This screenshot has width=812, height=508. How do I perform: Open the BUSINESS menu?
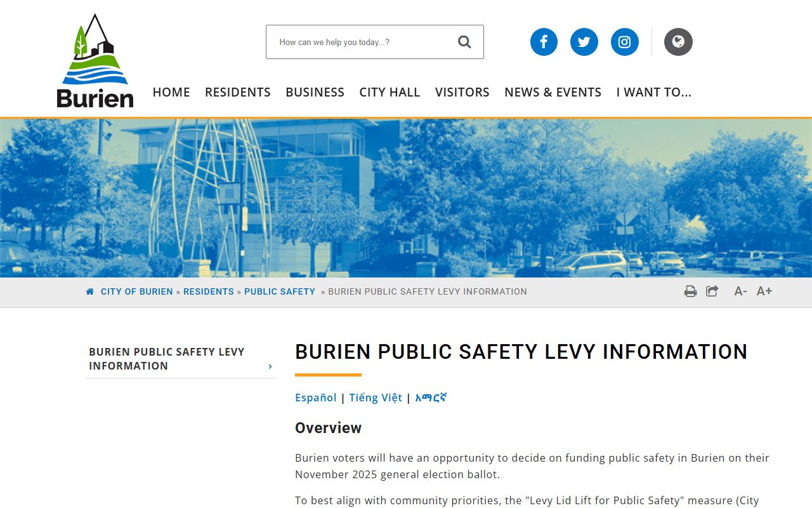coord(315,92)
